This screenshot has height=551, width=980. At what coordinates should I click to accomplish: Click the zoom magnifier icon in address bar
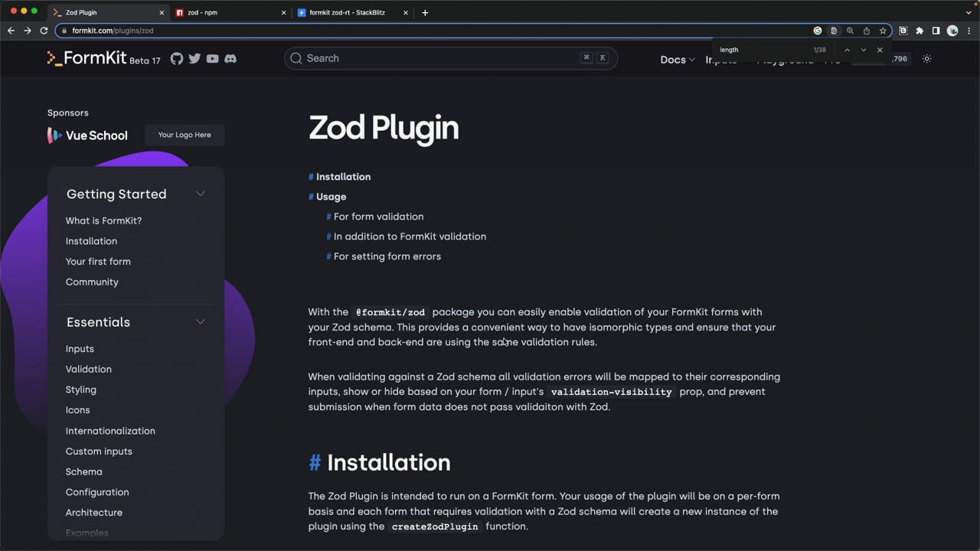(x=850, y=31)
